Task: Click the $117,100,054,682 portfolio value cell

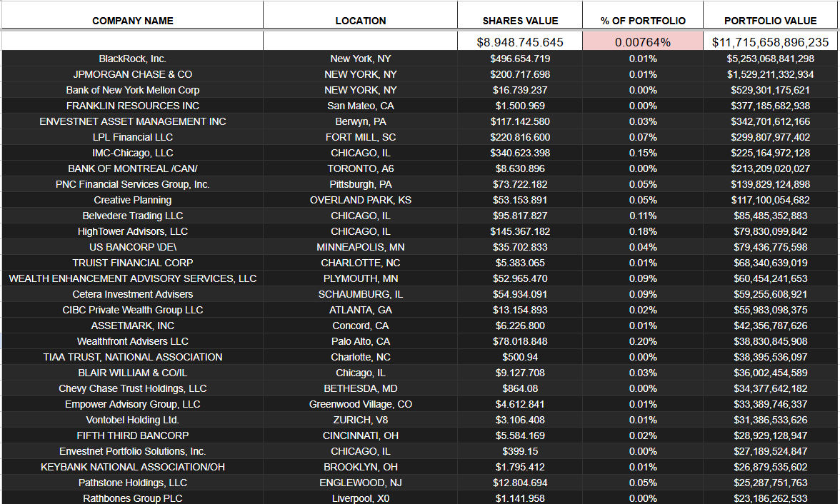Action: 770,201
